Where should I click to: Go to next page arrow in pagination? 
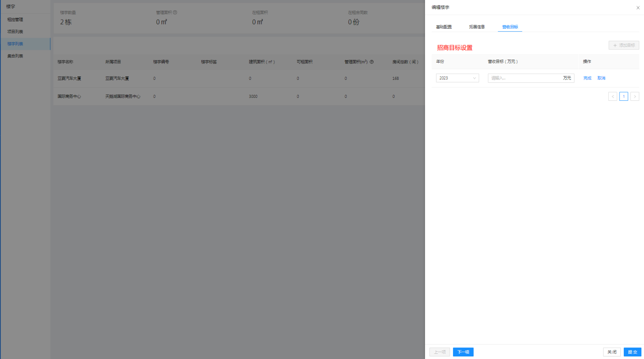[x=635, y=97]
